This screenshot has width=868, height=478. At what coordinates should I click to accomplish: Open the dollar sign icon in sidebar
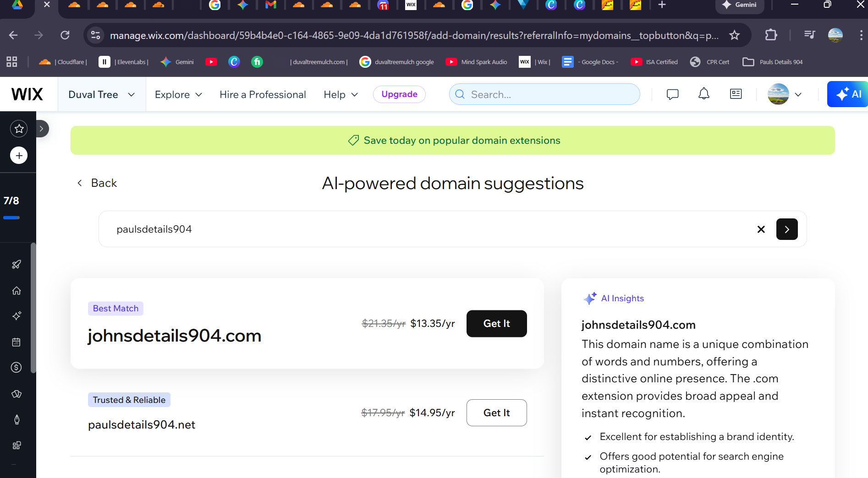(x=16, y=367)
